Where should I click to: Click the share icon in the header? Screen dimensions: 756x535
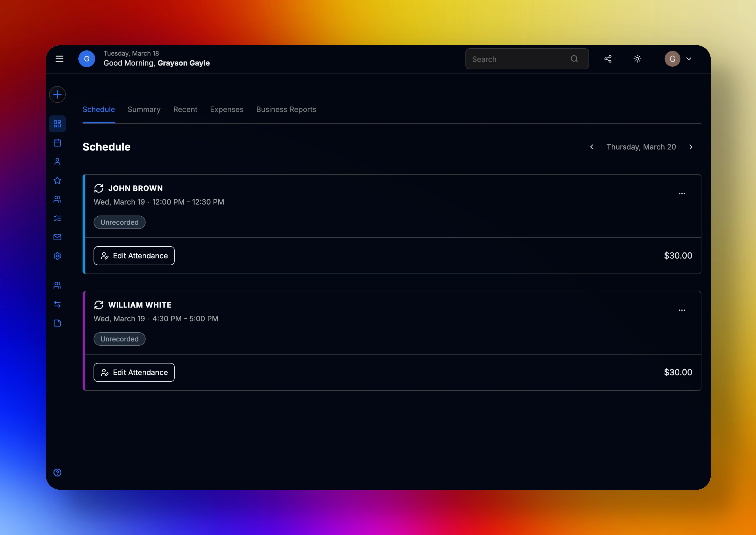coord(608,59)
